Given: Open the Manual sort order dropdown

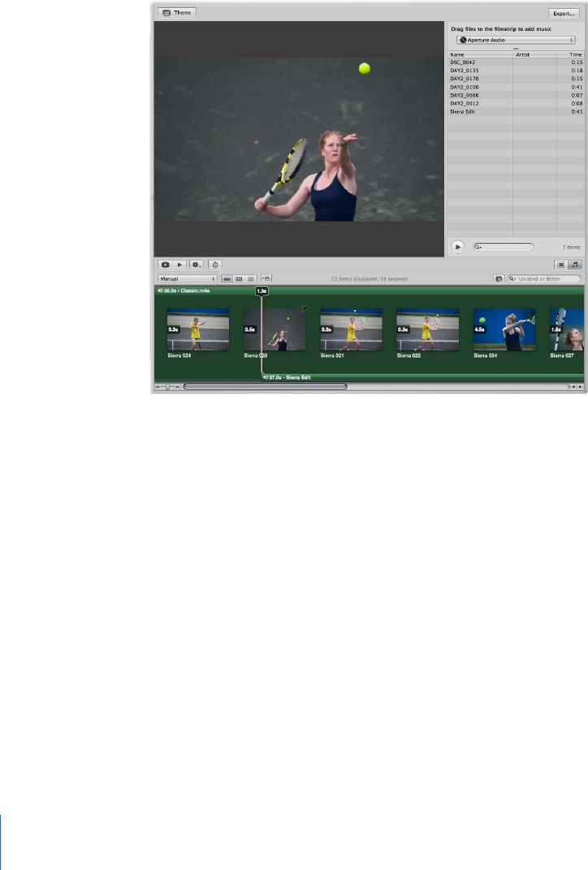Looking at the screenshot, I should (188, 279).
